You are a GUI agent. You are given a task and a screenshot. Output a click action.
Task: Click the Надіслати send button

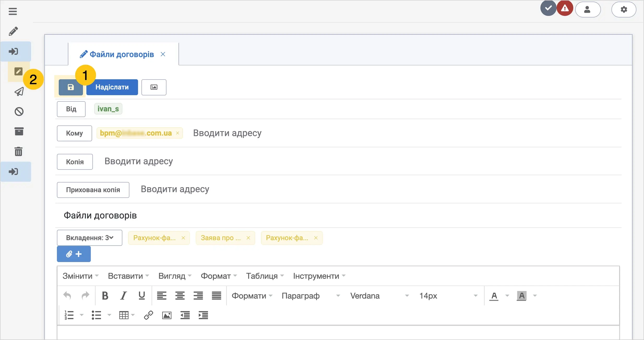pyautogui.click(x=112, y=87)
